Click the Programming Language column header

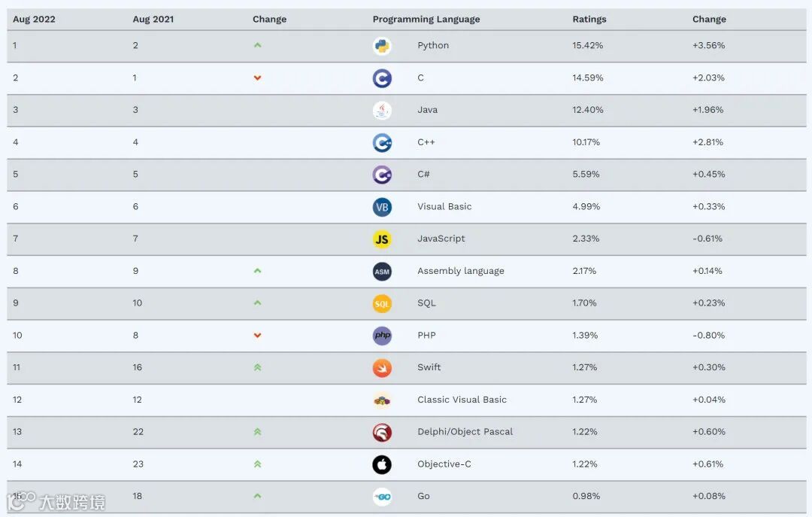(426, 20)
